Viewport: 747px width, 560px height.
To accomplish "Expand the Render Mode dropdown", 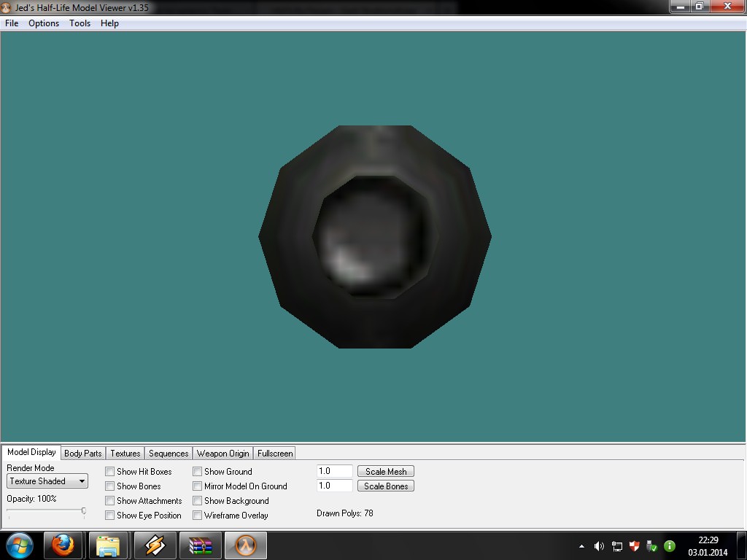I will [x=47, y=481].
